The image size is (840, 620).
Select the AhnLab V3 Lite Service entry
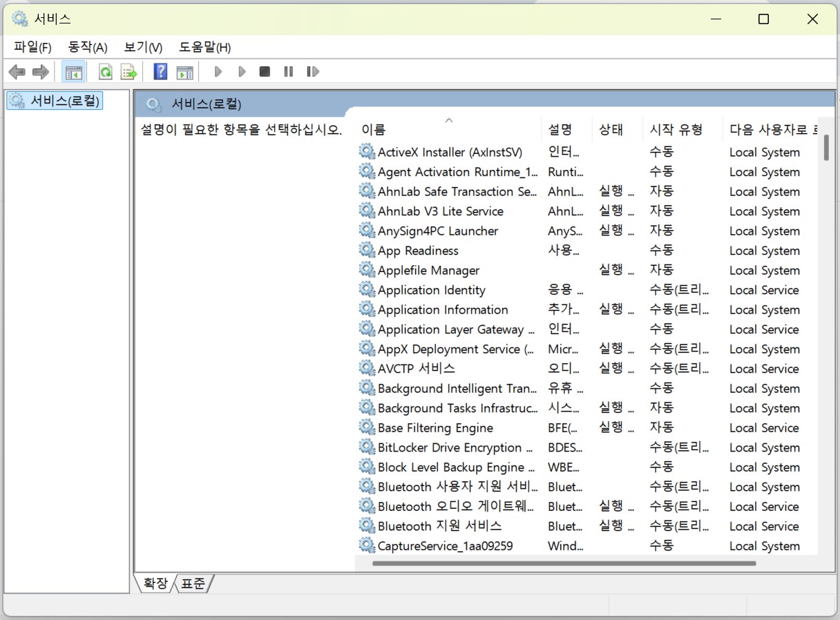click(441, 211)
